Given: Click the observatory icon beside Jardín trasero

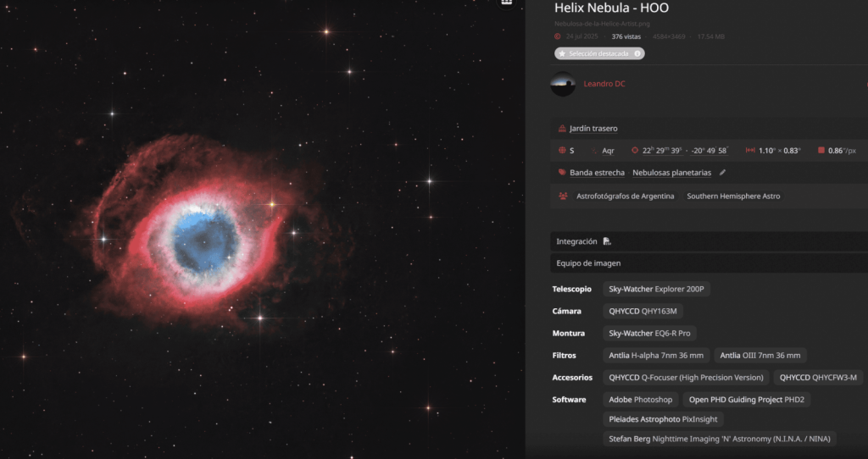Looking at the screenshot, I should [x=562, y=128].
